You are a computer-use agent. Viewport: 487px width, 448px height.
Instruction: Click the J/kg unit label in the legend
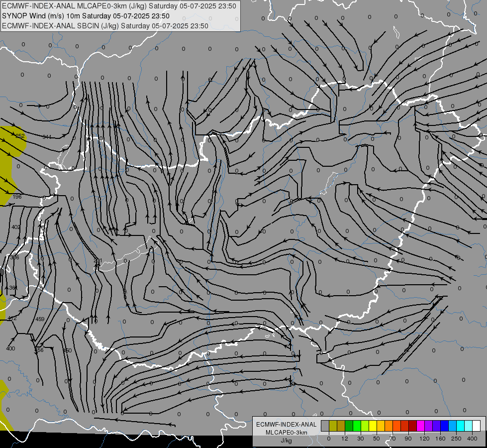point(286,441)
